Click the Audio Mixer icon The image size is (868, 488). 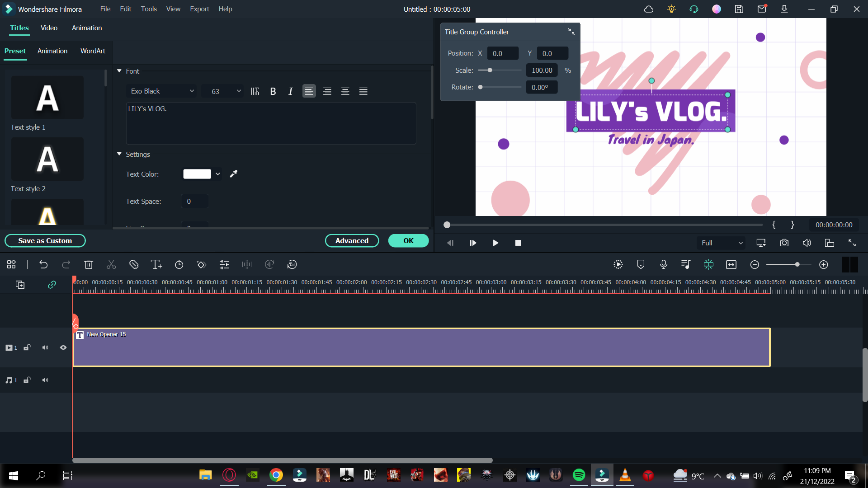point(685,264)
